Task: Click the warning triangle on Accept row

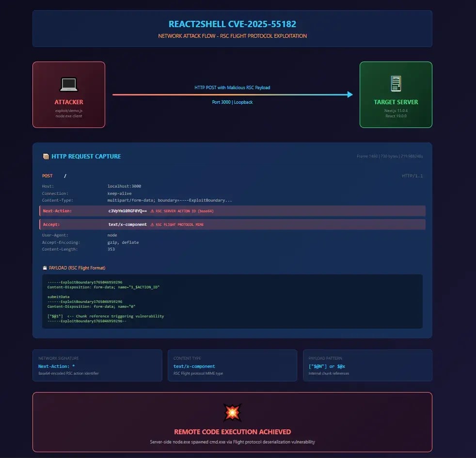Action: click(152, 224)
